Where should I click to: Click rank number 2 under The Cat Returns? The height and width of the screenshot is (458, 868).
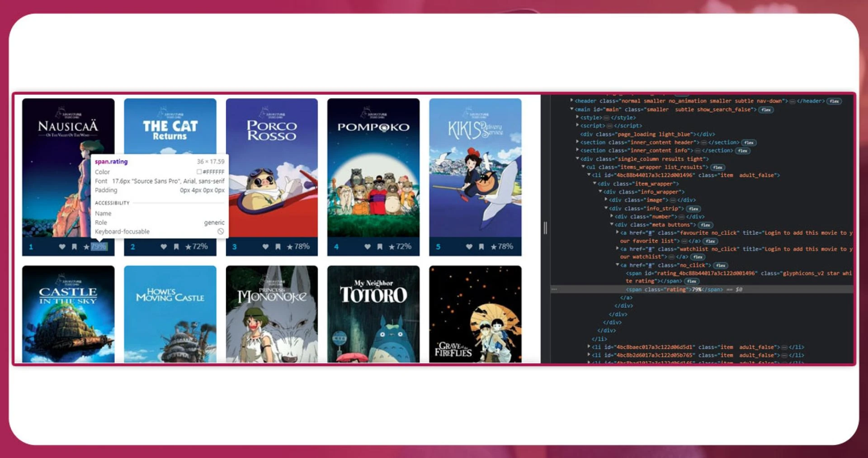point(132,247)
